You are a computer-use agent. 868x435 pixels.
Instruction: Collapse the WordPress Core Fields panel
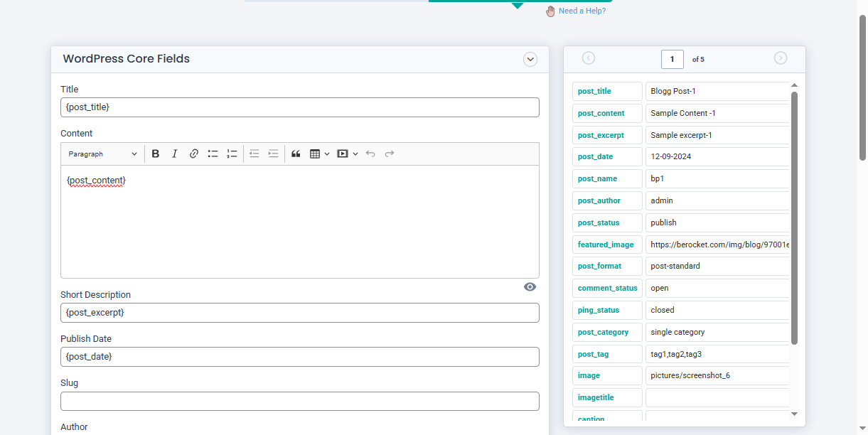coord(530,60)
